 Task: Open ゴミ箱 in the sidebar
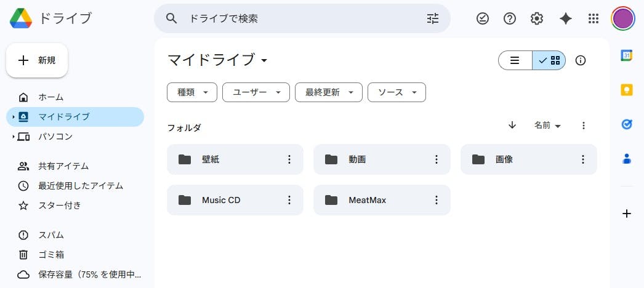51,255
